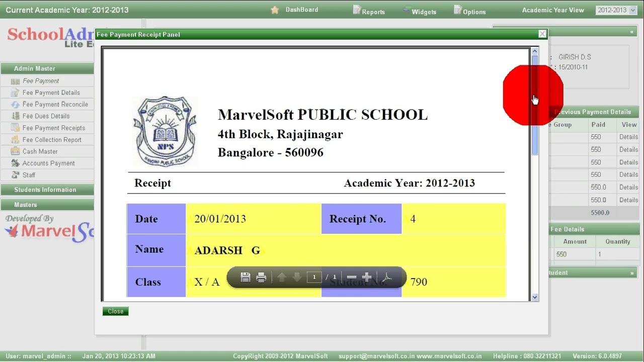Go to next page arrow in PDF toolbar

pyautogui.click(x=297, y=277)
